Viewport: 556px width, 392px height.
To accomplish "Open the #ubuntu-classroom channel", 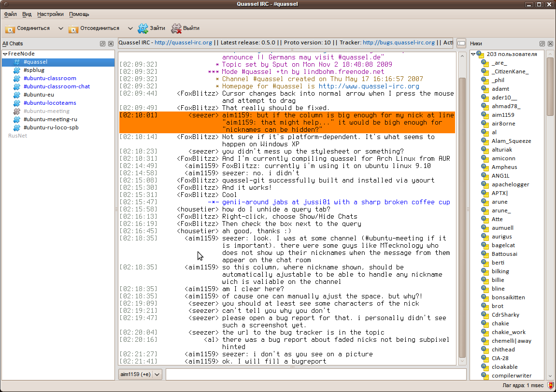I will (x=50, y=78).
